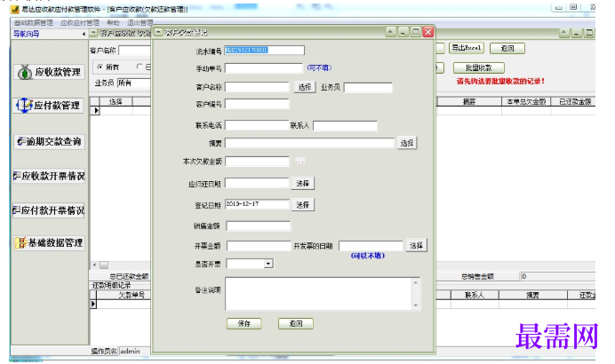Click the row indicator arrow in 还款明细 grid
The image size is (615, 364).
tap(93, 304)
